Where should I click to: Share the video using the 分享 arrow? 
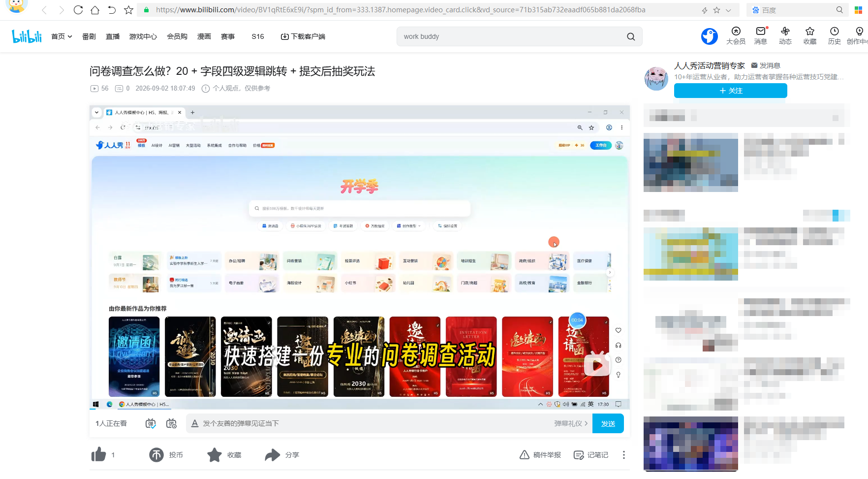272,455
